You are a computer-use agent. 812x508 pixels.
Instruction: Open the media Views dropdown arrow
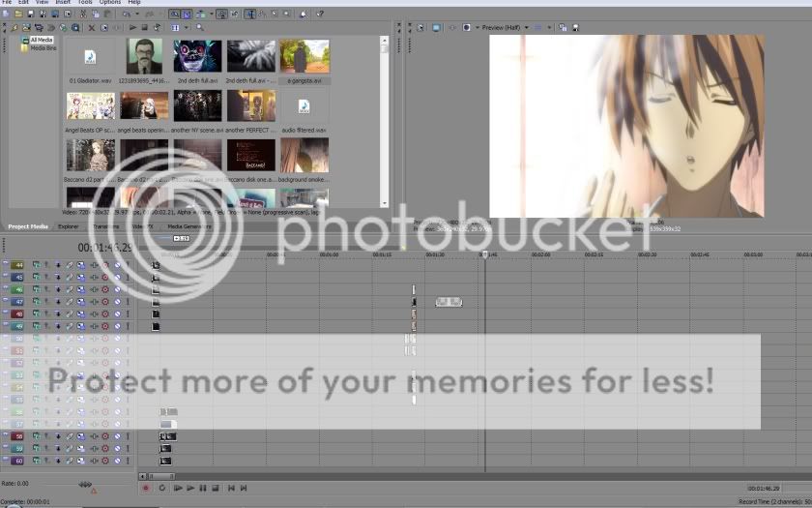187,27
